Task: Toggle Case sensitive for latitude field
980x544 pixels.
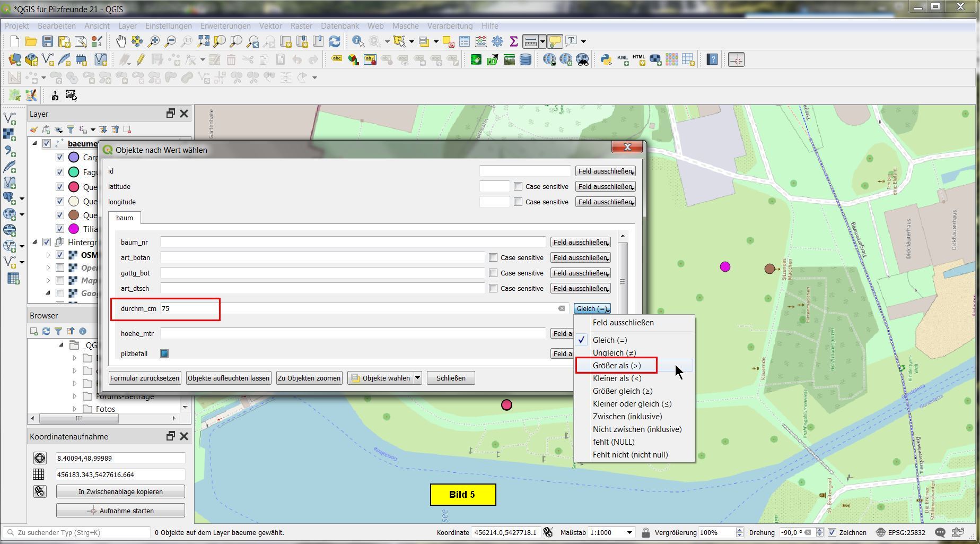Action: click(x=518, y=186)
